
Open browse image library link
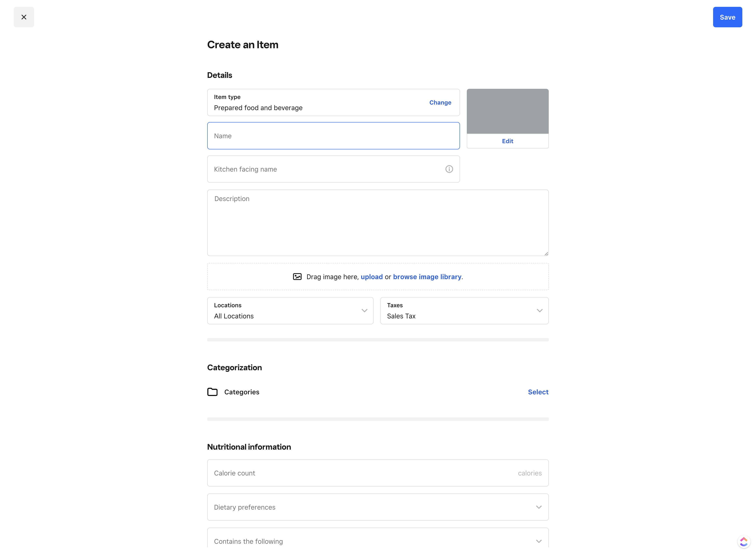click(427, 277)
